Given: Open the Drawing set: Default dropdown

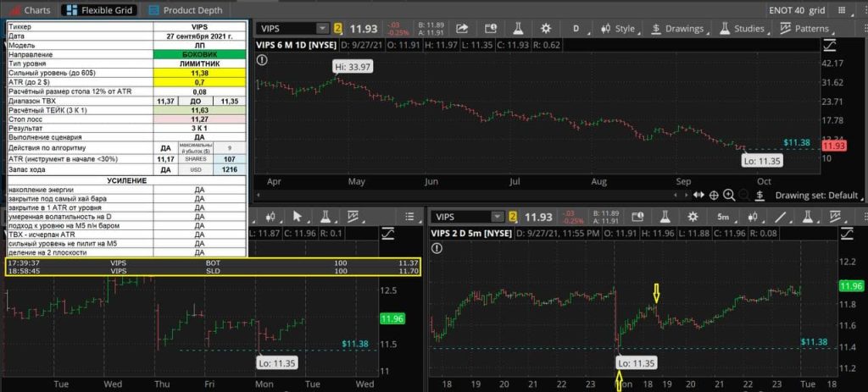Looking at the screenshot, I should 818,196.
